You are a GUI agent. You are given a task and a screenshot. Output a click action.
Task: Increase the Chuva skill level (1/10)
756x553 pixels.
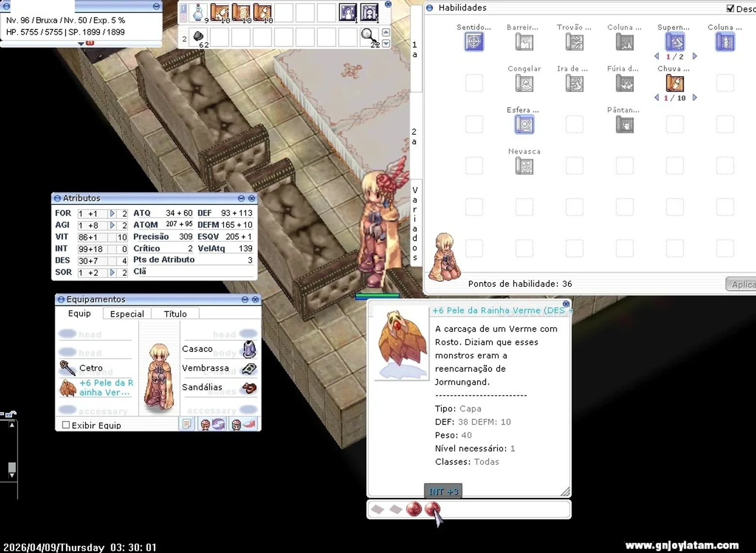[x=694, y=97]
